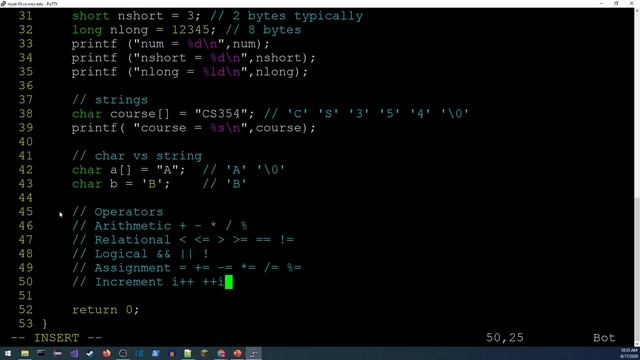640x360 pixels.
Task: Click the 'char course[]' declaration
Action: (x=271, y=114)
